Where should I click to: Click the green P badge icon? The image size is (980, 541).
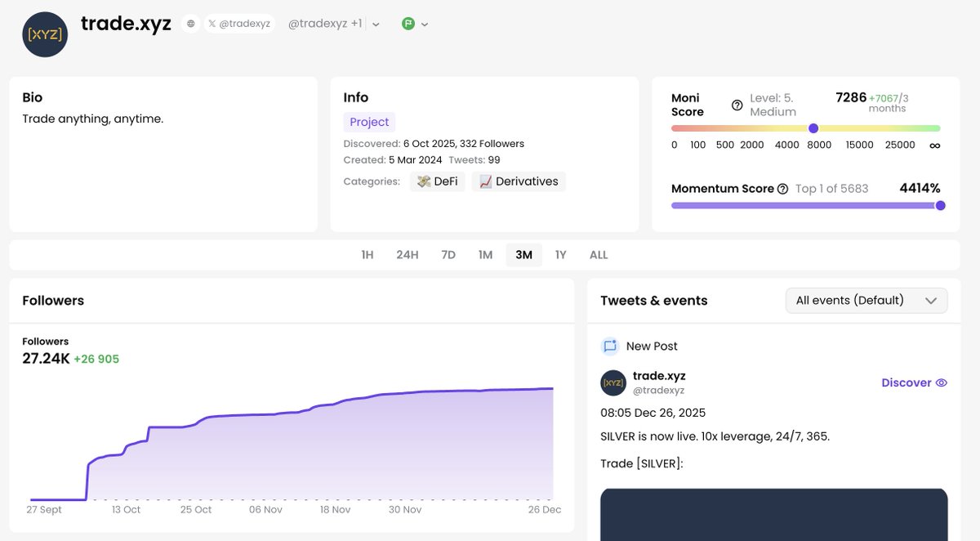(x=408, y=25)
